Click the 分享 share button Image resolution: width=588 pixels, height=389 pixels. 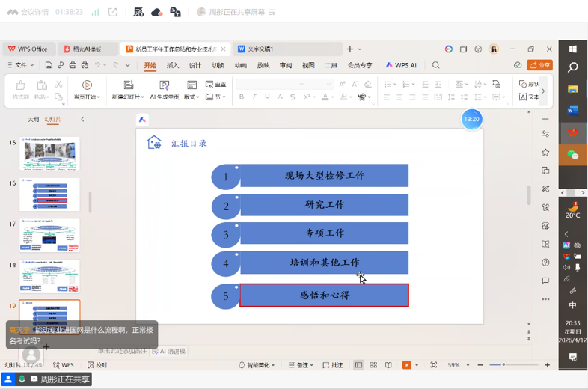[539, 65]
